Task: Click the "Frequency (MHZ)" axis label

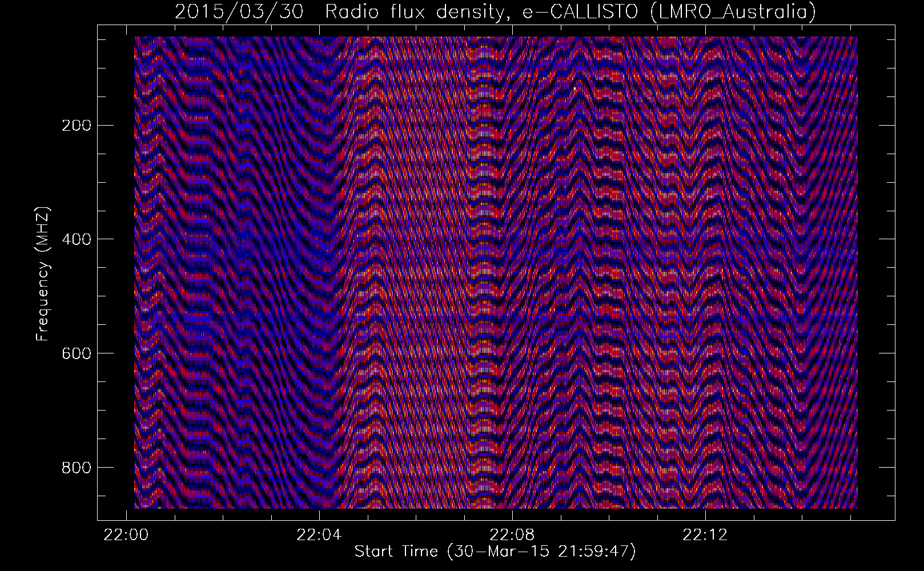Action: (43, 274)
